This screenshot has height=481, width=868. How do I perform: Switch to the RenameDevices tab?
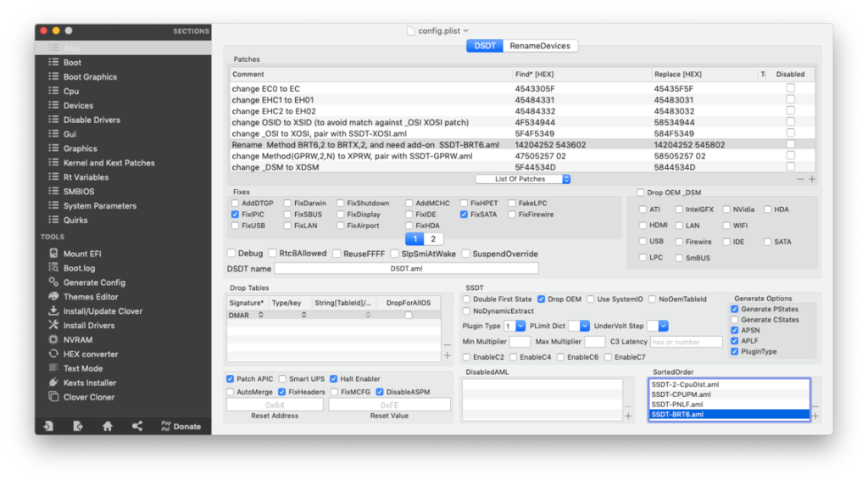point(540,46)
